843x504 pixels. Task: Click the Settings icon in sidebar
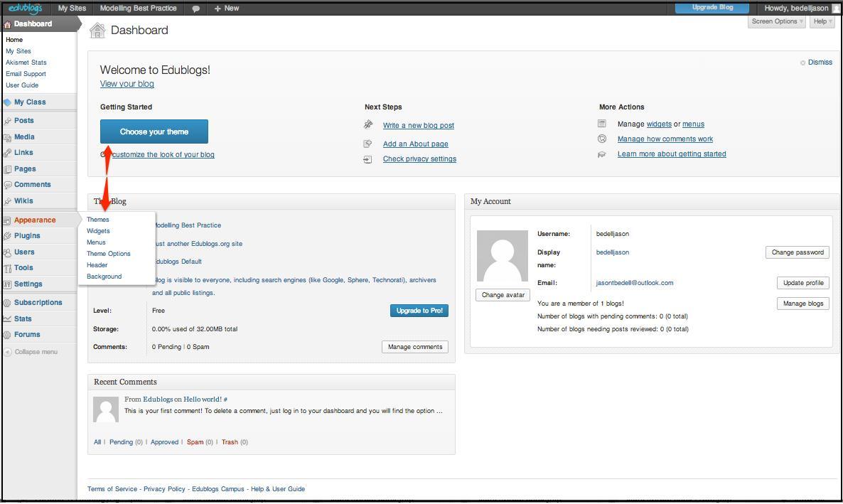point(8,284)
